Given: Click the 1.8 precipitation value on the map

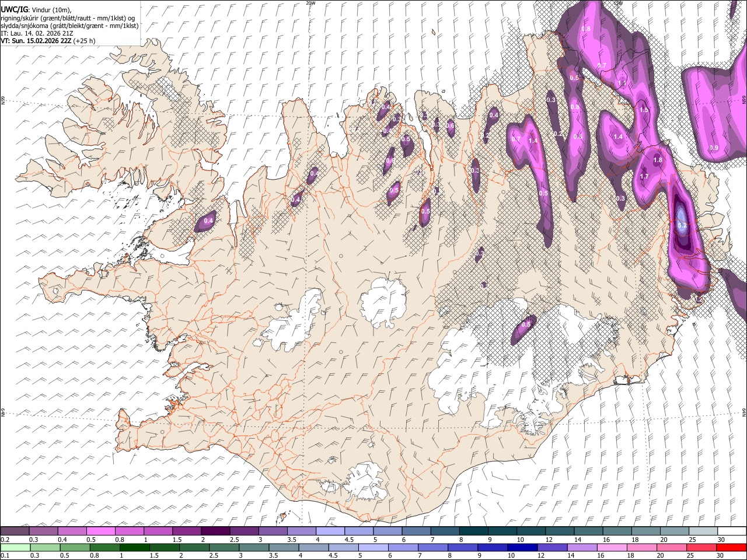Looking at the screenshot, I should click(658, 160).
